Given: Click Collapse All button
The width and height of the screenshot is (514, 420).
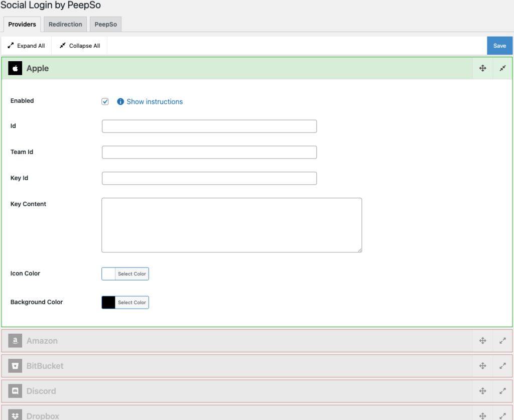Looking at the screenshot, I should point(80,46).
